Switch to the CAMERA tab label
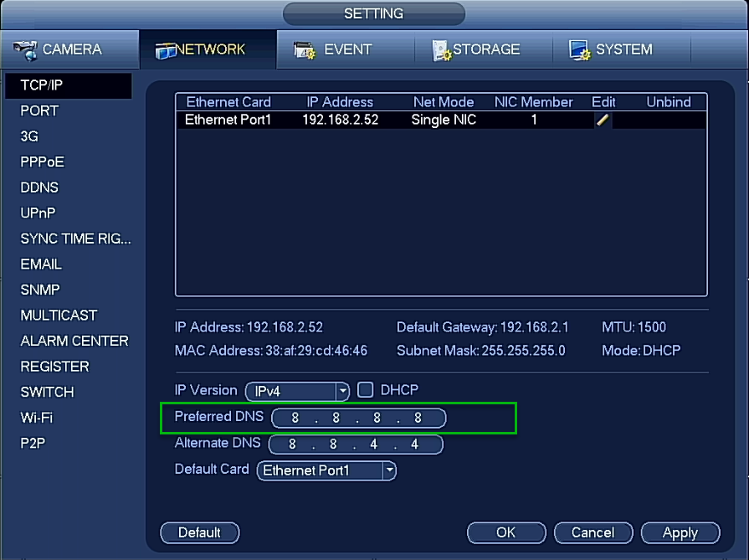 click(72, 49)
